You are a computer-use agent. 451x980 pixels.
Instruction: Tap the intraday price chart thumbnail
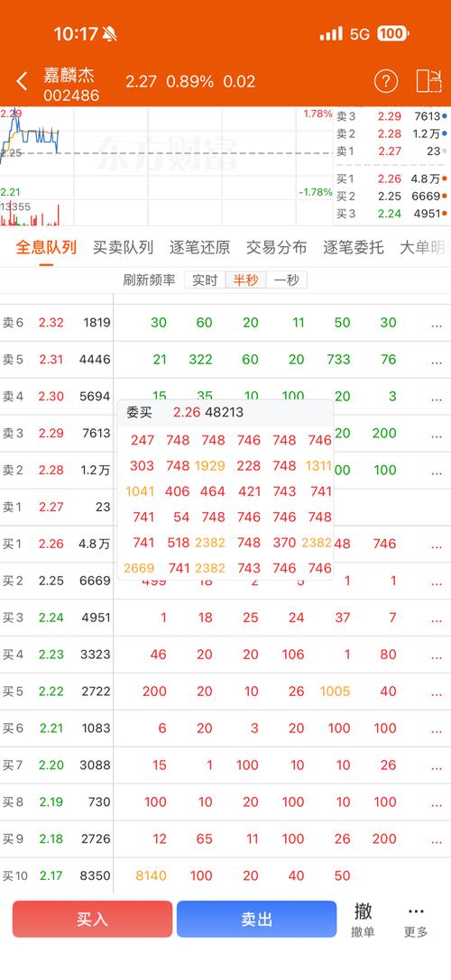coord(166,166)
